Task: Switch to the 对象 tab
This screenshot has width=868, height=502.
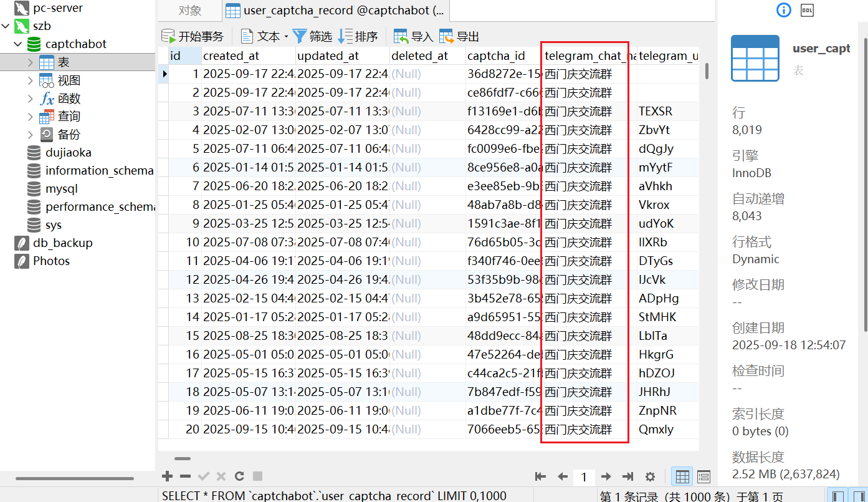Action: click(189, 11)
